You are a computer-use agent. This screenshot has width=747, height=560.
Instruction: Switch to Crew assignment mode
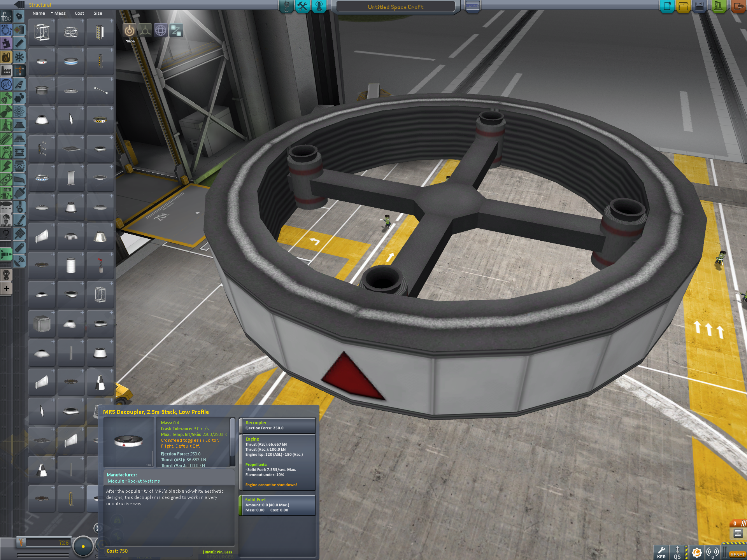tap(319, 6)
